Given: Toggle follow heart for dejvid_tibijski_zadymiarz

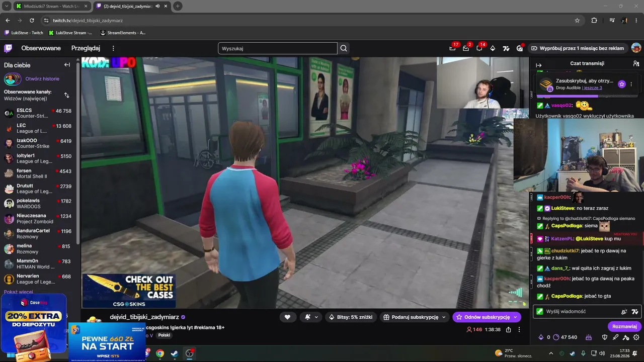Looking at the screenshot, I should click(287, 317).
